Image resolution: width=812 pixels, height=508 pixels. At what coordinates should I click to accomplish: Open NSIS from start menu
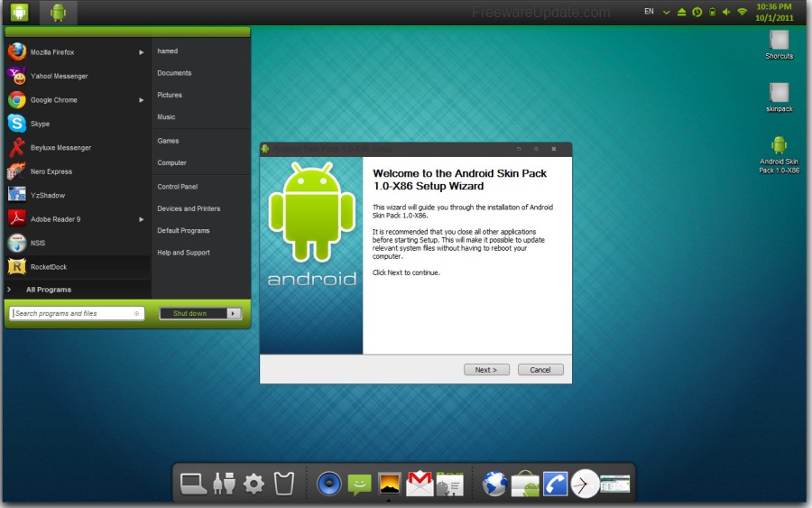(76, 243)
